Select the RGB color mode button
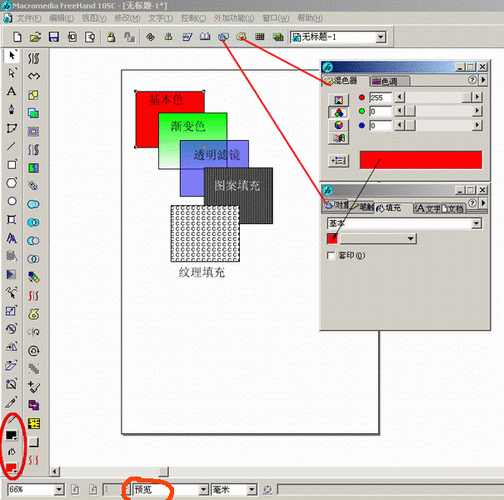504x500 pixels. tap(338, 113)
